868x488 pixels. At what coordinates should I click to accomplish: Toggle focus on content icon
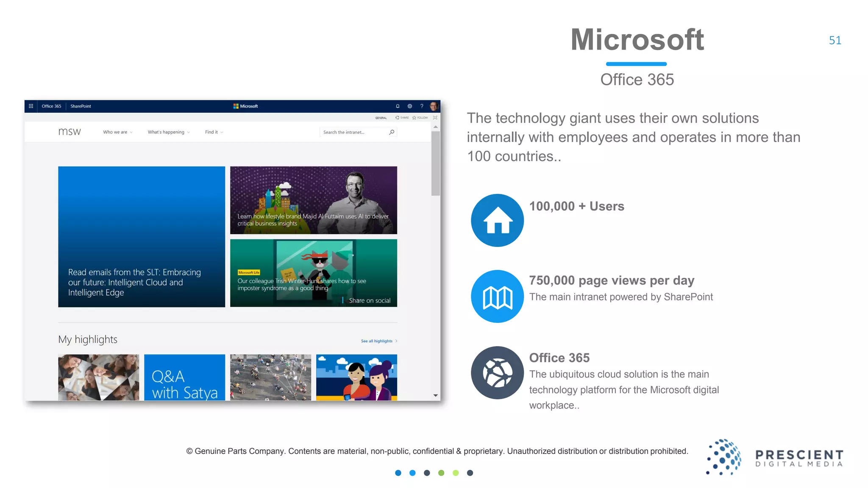[x=435, y=118]
